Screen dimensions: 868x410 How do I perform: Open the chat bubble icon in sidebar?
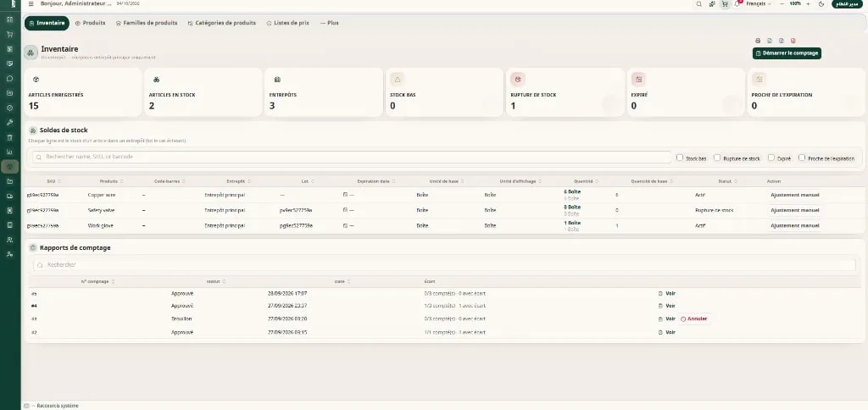coord(9,78)
